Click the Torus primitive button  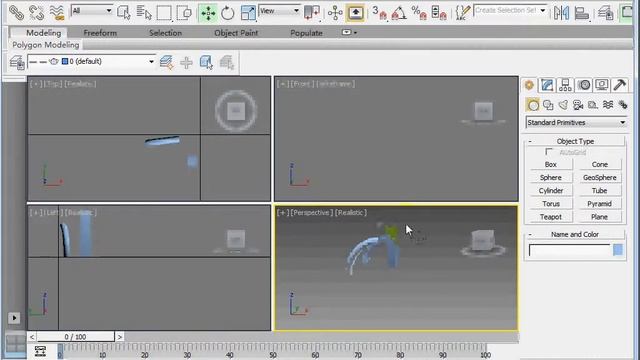point(551,204)
